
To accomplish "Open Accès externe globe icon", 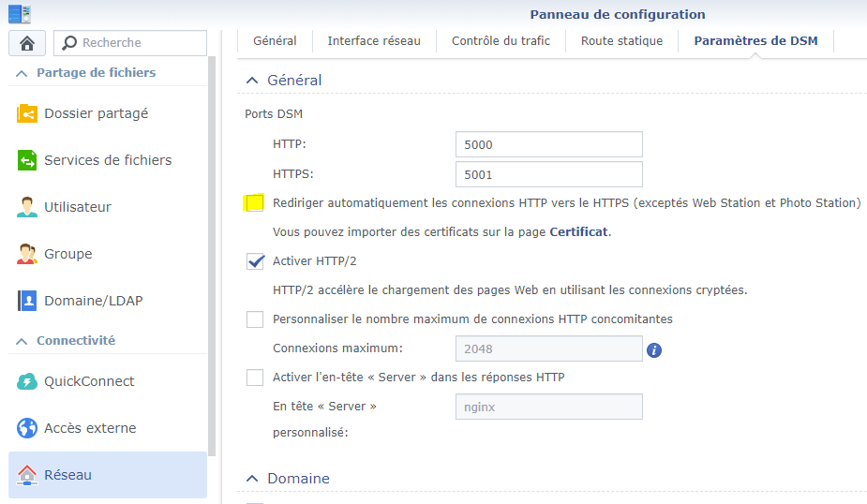I will pos(27,428).
